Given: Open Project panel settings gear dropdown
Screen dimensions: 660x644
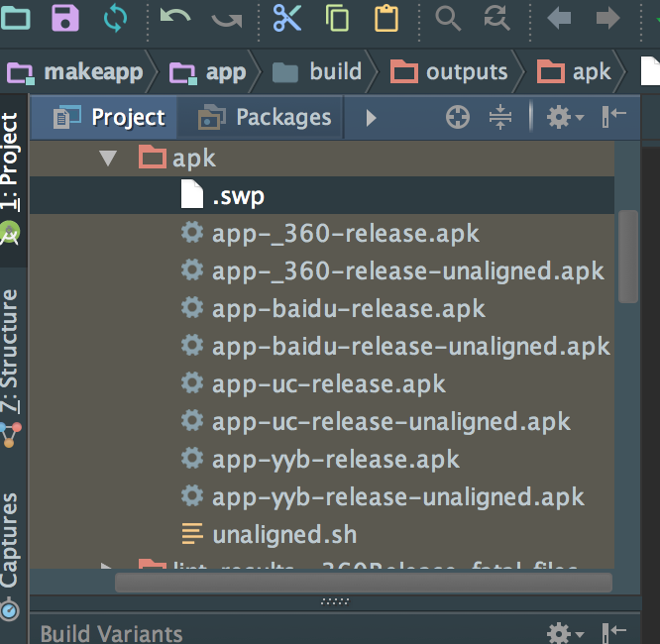Looking at the screenshot, I should click(564, 118).
